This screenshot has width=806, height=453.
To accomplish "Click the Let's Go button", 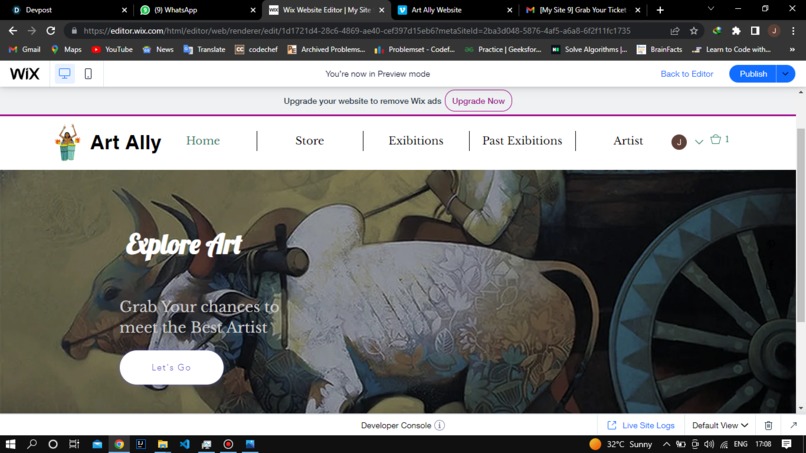I will coord(171,367).
